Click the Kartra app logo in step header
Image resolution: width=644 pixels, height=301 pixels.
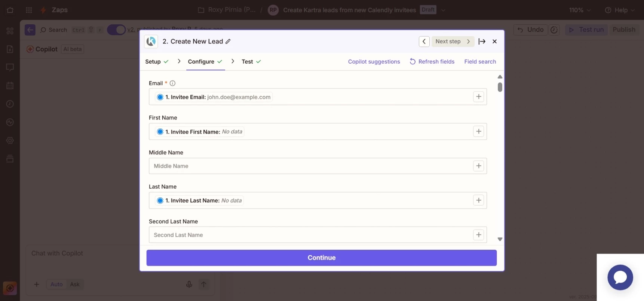pyautogui.click(x=151, y=41)
